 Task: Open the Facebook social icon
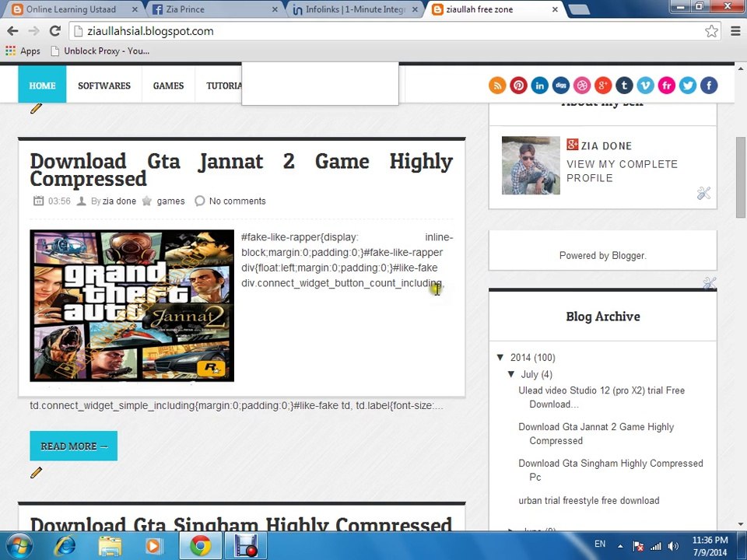point(709,86)
